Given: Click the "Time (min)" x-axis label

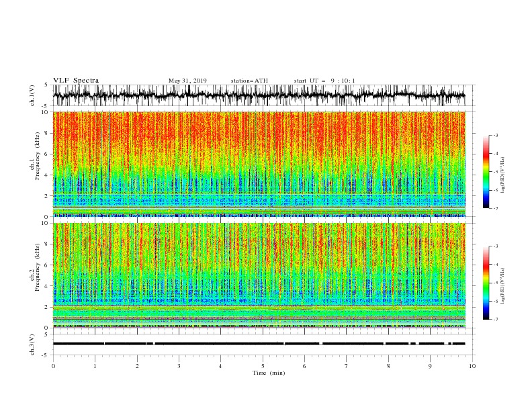Looking at the screenshot, I should pyautogui.click(x=269, y=373).
